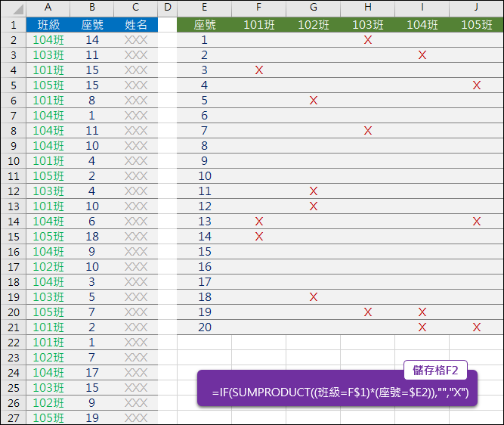
Task: Click the 101班 header cell in row 1
Action: click(258, 25)
